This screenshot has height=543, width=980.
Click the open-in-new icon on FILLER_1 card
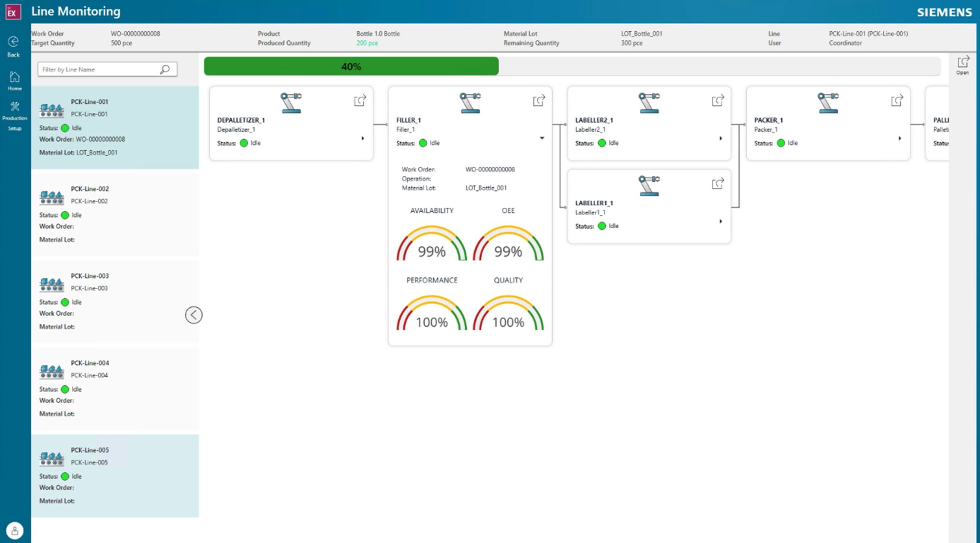(x=539, y=101)
